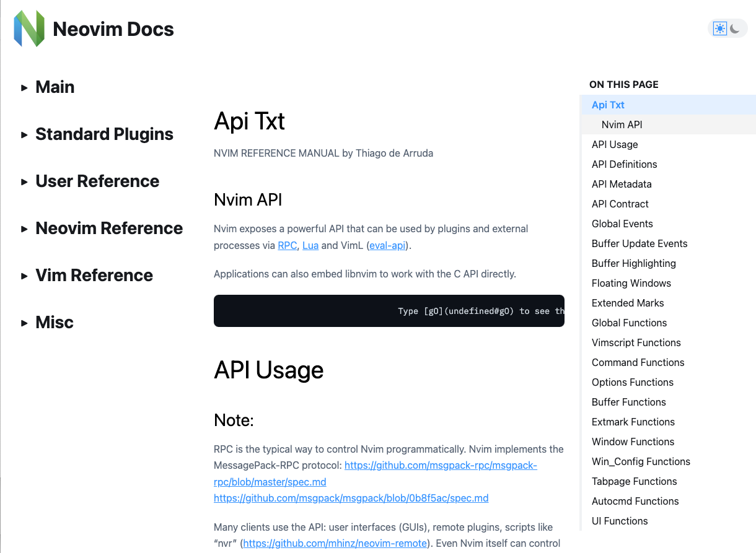
Task: Expand the Standard Plugins section
Action: [x=104, y=134]
